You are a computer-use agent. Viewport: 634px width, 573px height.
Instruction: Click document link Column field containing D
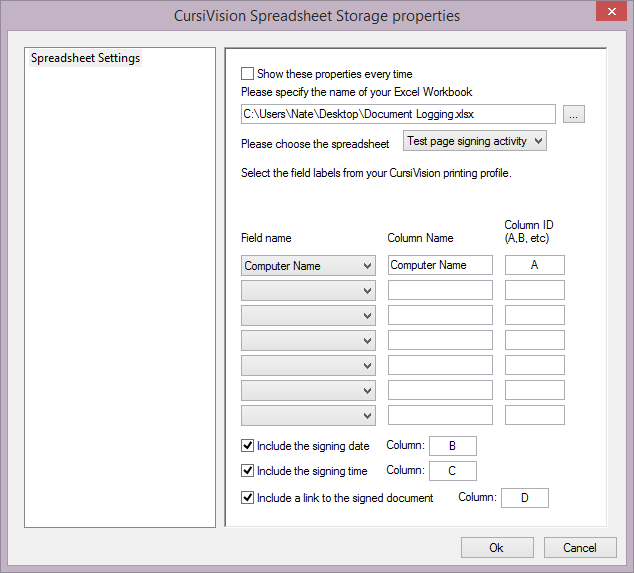pos(524,497)
